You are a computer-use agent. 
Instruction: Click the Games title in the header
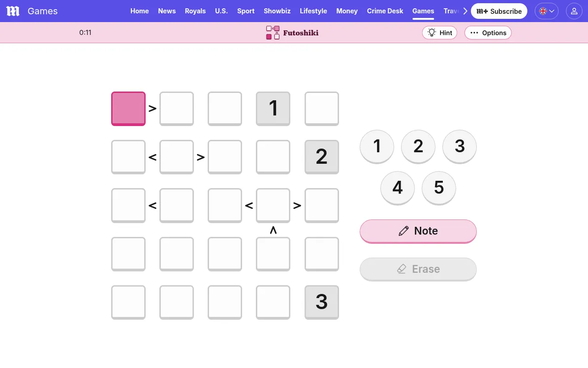click(x=43, y=11)
